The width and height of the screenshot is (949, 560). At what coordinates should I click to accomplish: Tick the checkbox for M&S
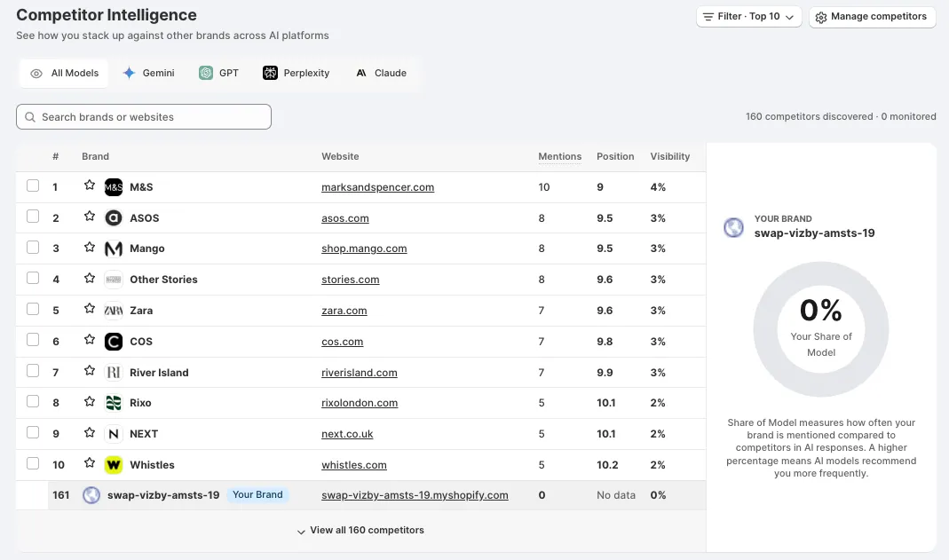(33, 185)
